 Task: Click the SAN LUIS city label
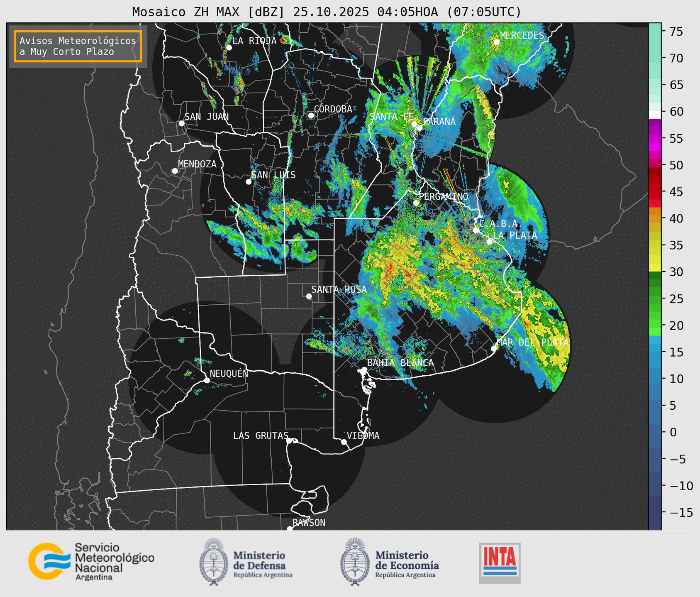(x=273, y=175)
